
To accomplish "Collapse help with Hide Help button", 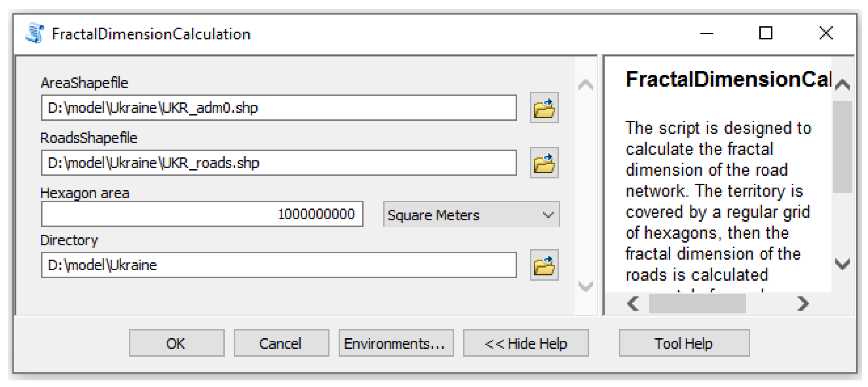I will tap(525, 343).
